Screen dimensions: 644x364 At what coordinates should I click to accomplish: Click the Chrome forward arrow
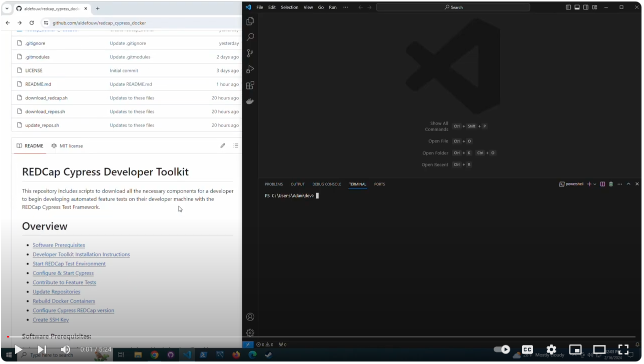[x=20, y=23]
